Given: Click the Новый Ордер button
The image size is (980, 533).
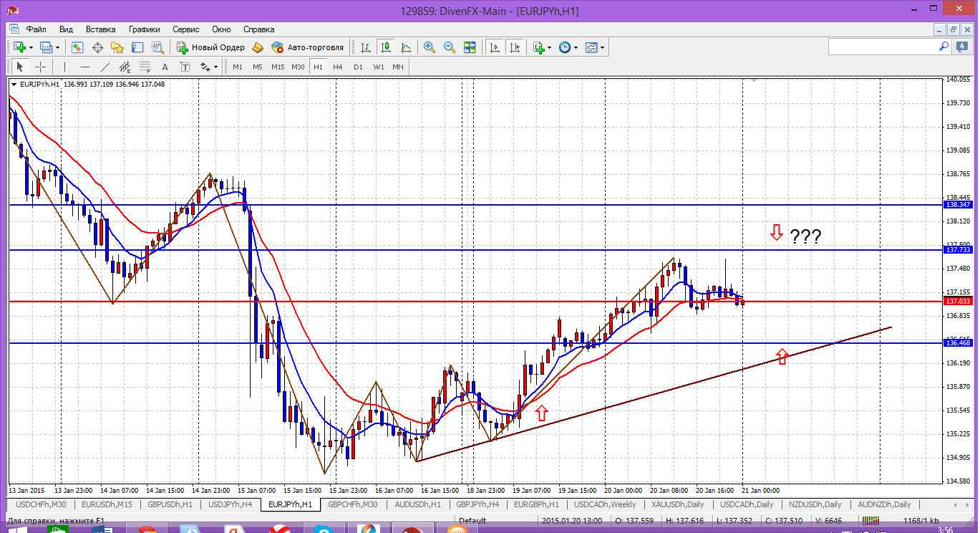Looking at the screenshot, I should [211, 47].
